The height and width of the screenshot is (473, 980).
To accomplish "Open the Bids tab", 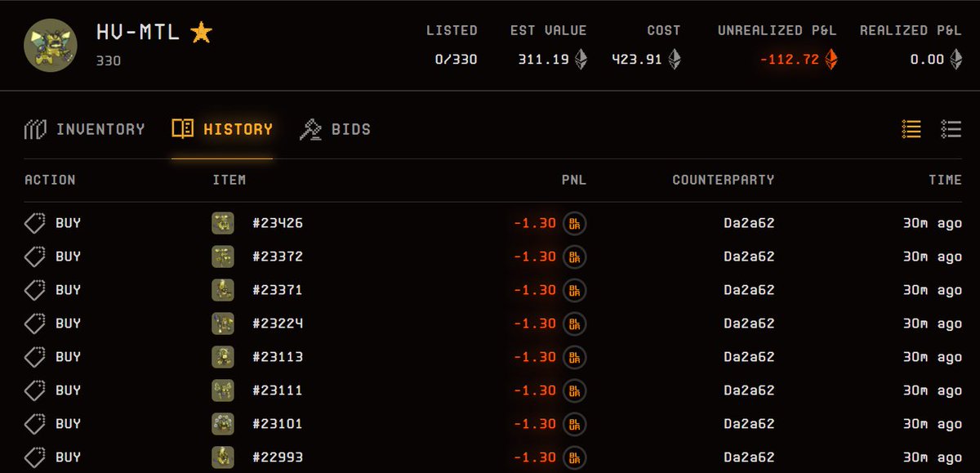I will click(x=336, y=129).
